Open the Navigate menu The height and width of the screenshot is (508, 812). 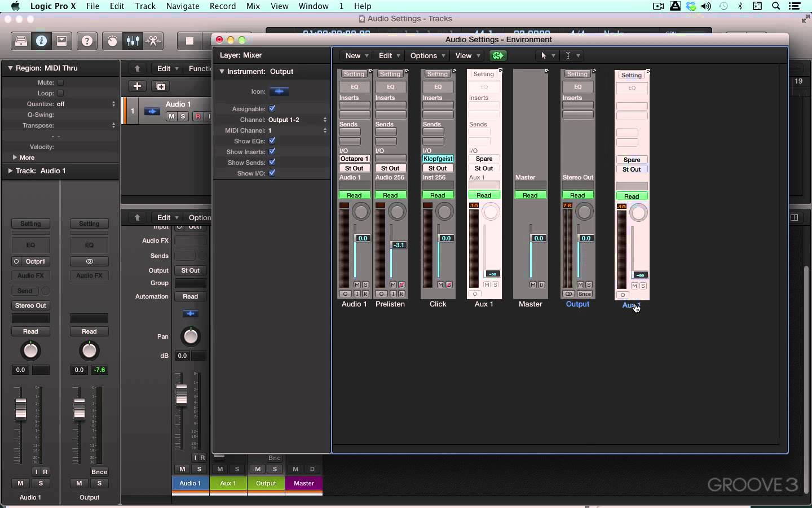pos(183,6)
